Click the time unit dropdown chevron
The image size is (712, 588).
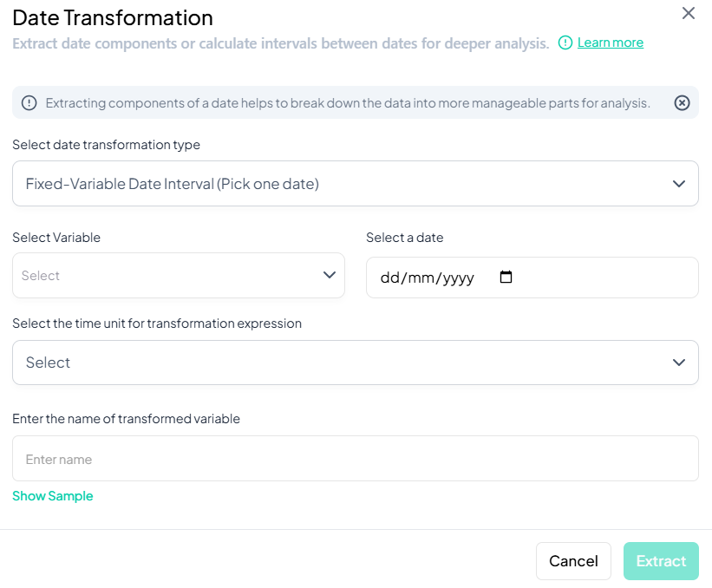point(679,363)
